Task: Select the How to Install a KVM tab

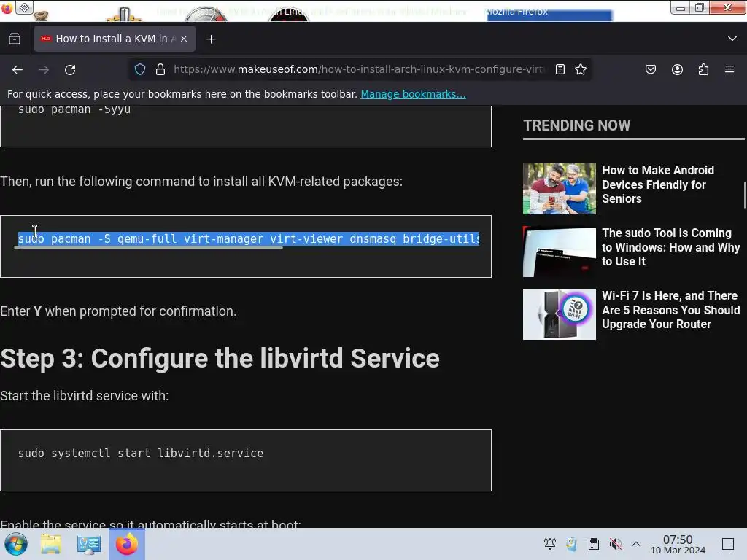Action: (115, 39)
